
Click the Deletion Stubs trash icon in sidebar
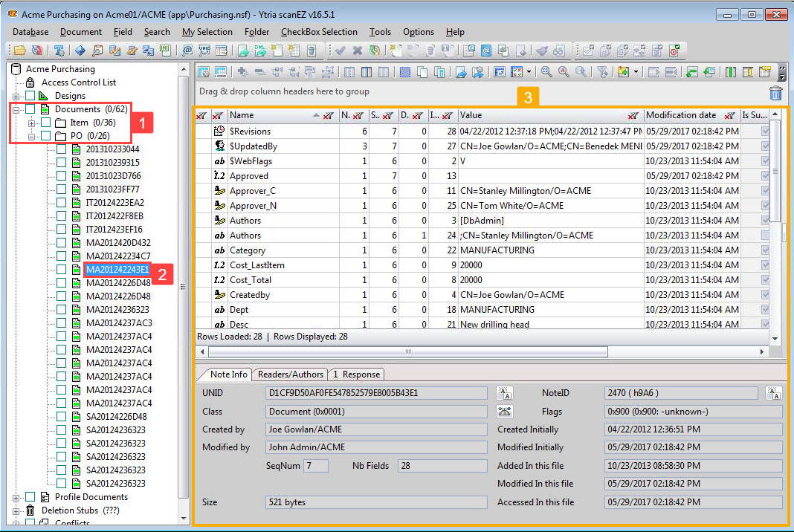pos(28,510)
